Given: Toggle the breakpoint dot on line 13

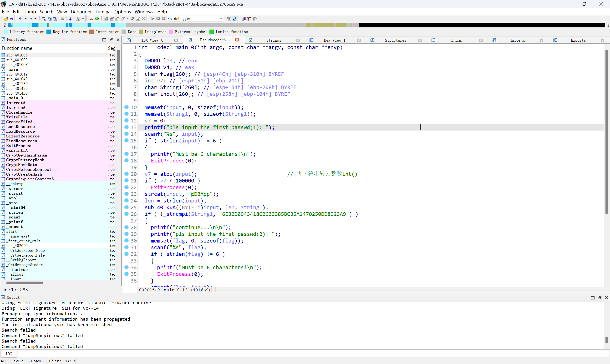Looking at the screenshot, I should pos(127,127).
